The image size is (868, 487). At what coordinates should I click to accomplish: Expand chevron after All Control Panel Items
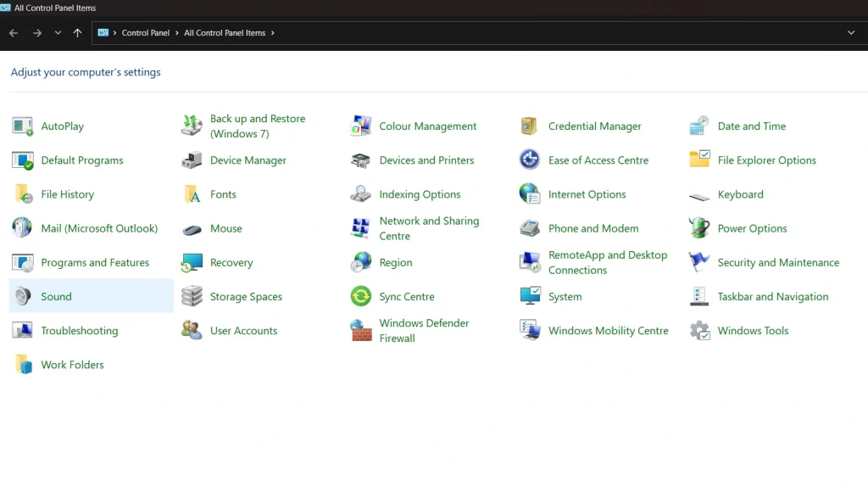(272, 33)
